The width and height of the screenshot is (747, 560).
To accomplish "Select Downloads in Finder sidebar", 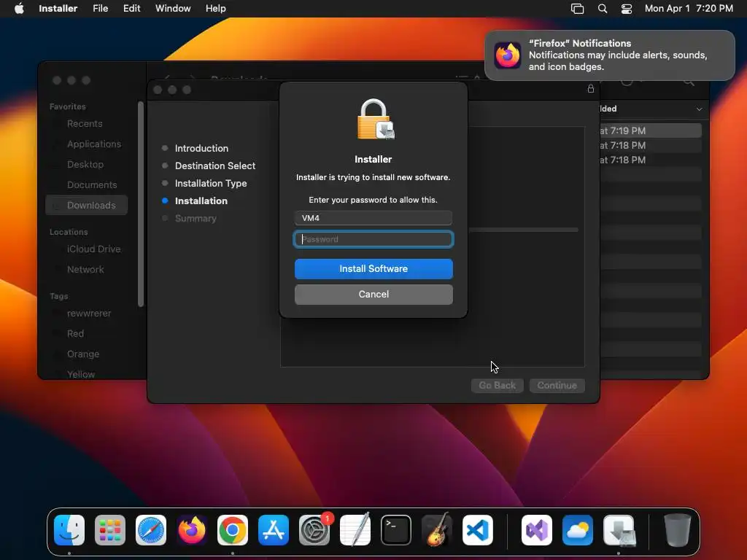I will (87, 205).
